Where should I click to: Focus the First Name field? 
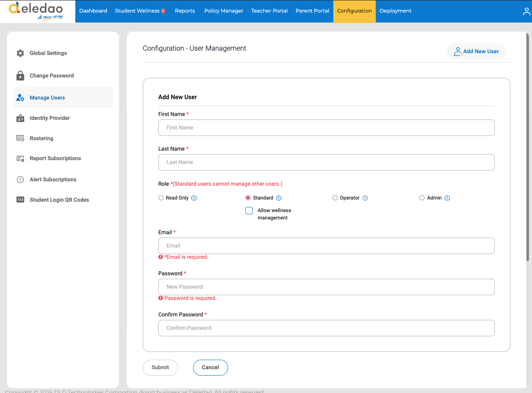coord(326,128)
